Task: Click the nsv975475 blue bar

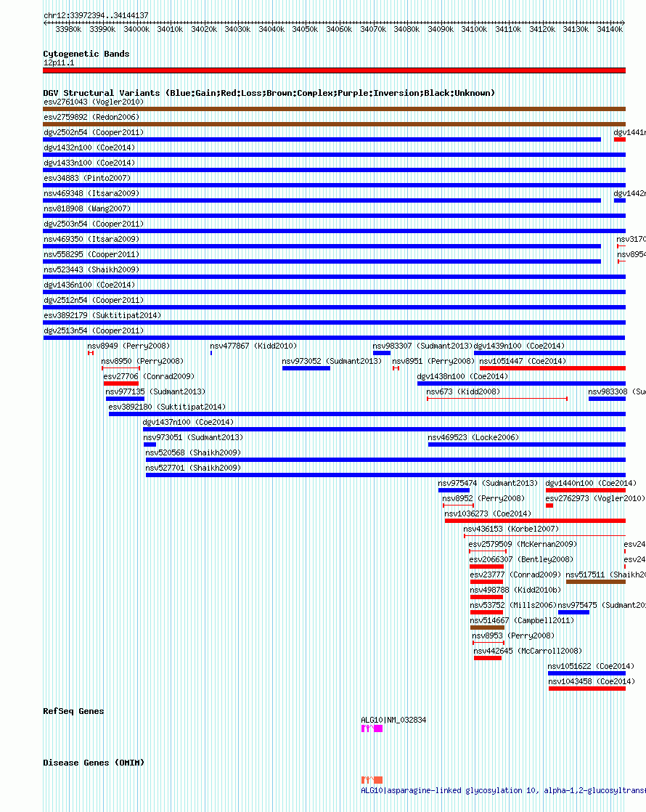Action: pos(573,612)
